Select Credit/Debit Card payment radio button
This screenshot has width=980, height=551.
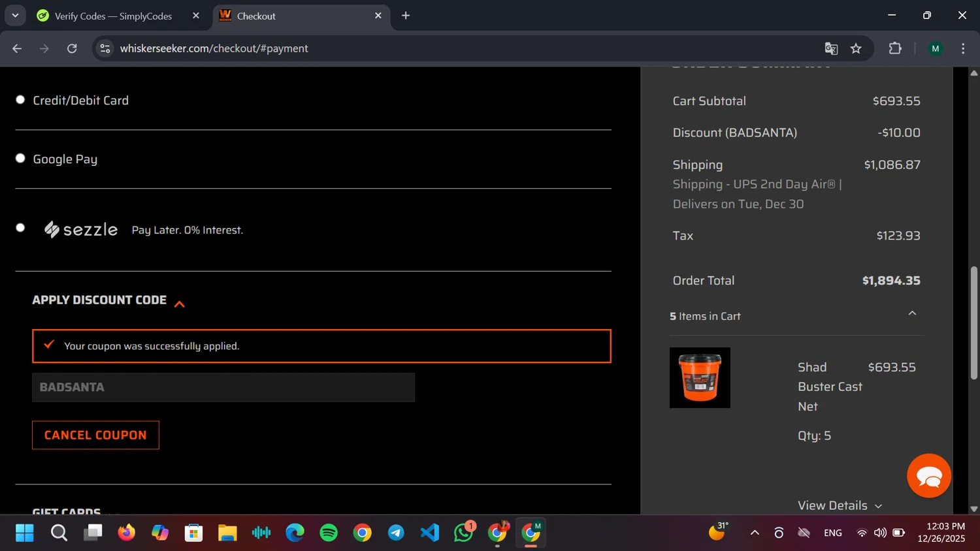coord(20,100)
